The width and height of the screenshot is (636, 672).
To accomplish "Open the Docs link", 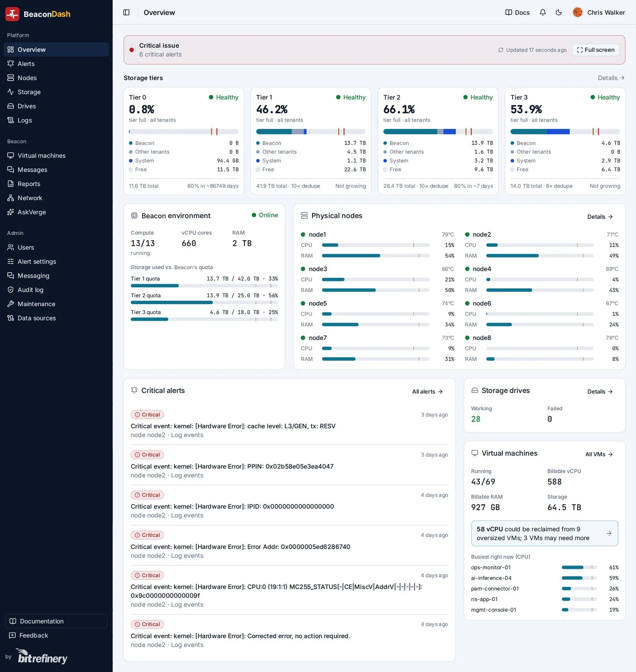I will [517, 12].
